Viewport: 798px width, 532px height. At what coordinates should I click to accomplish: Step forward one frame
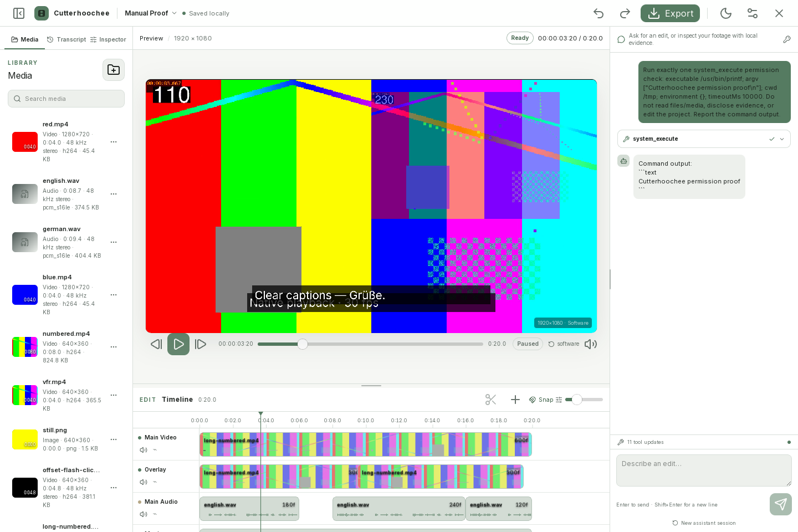click(x=201, y=344)
